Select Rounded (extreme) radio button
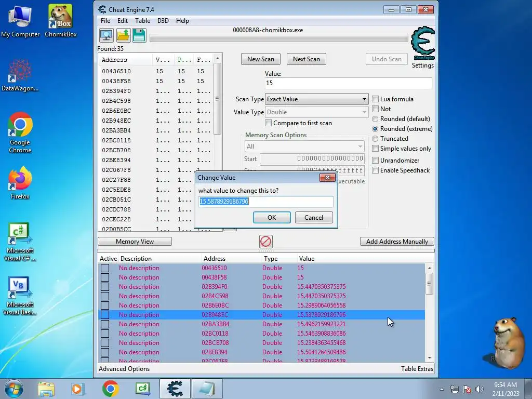 [375, 129]
